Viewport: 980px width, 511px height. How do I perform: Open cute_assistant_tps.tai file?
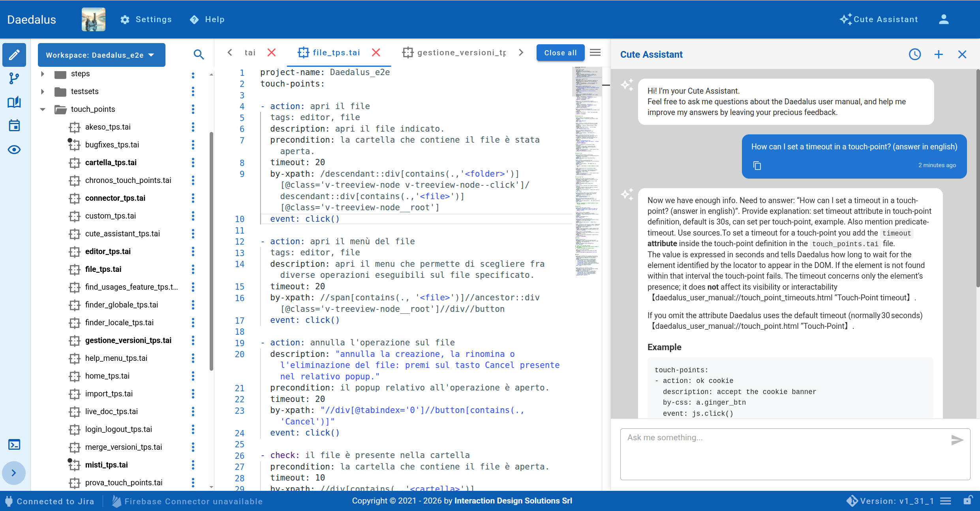122,234
